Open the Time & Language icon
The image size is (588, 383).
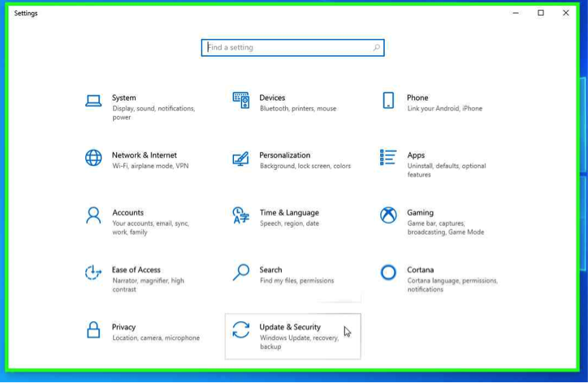click(x=240, y=215)
